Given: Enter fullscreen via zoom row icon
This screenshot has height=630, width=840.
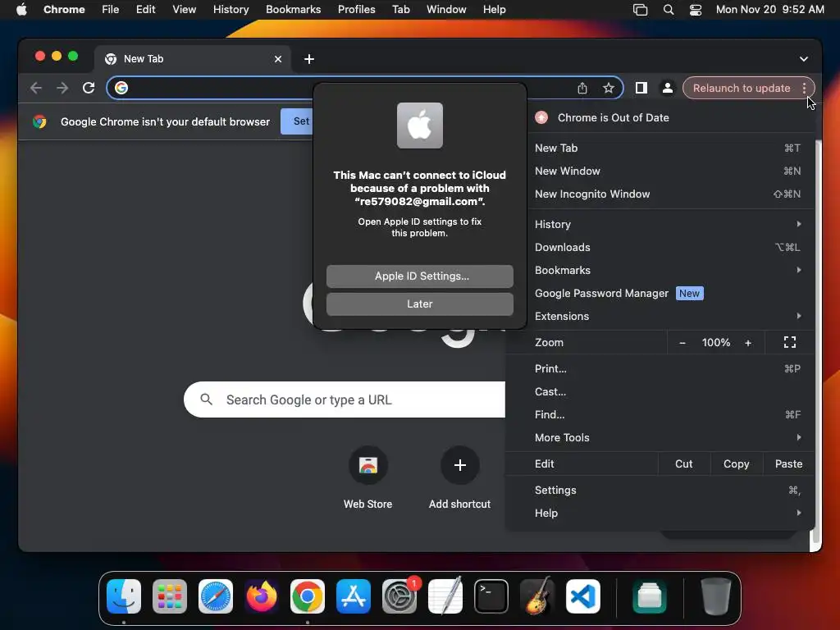Looking at the screenshot, I should (x=790, y=342).
